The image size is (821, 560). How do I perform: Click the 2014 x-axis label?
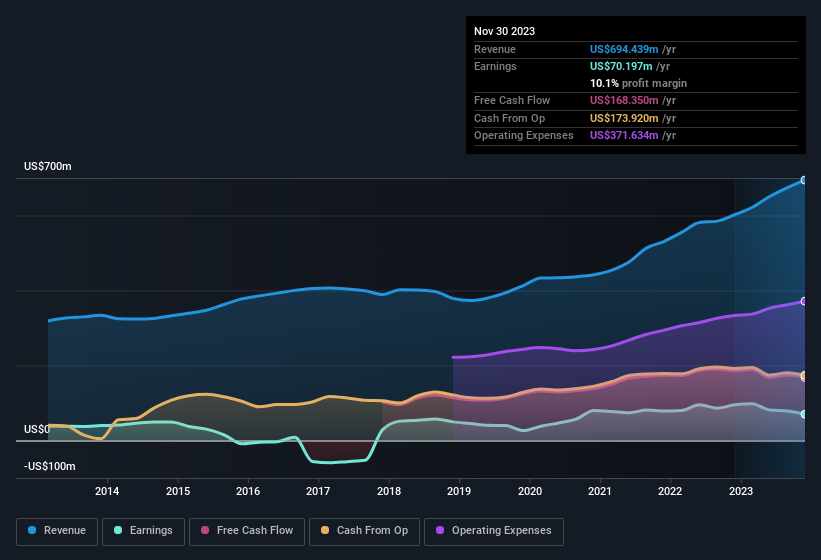tap(107, 491)
